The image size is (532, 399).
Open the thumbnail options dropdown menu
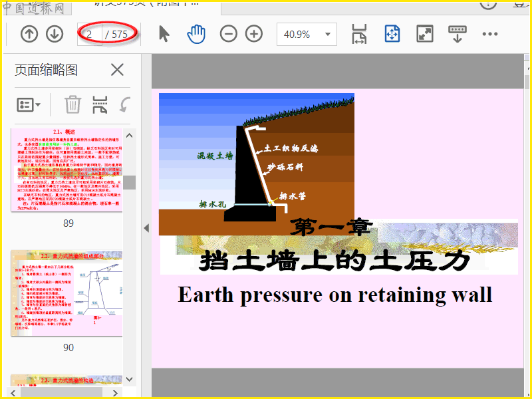[x=29, y=105]
